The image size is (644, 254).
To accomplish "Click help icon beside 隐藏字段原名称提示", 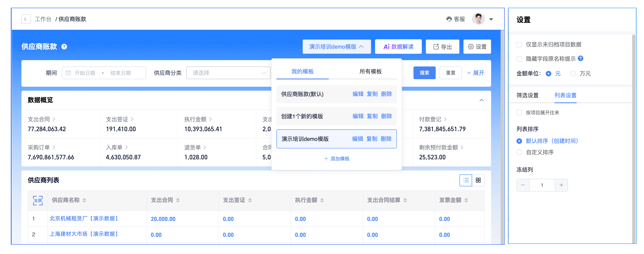I will [x=580, y=58].
